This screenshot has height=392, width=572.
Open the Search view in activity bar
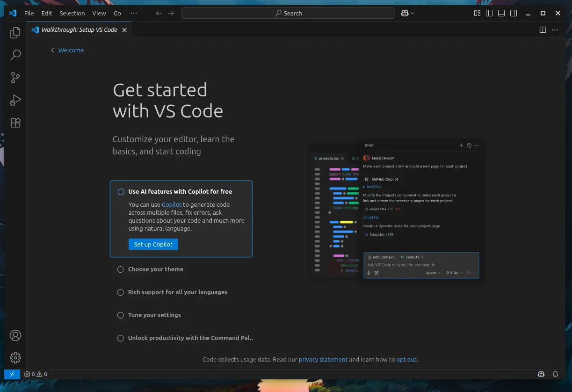(15, 55)
